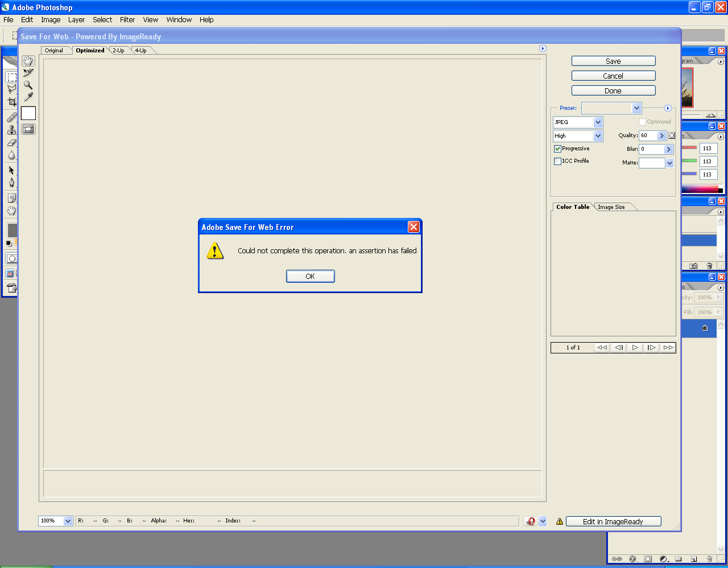
Task: Open the Filter menu
Action: tap(127, 19)
